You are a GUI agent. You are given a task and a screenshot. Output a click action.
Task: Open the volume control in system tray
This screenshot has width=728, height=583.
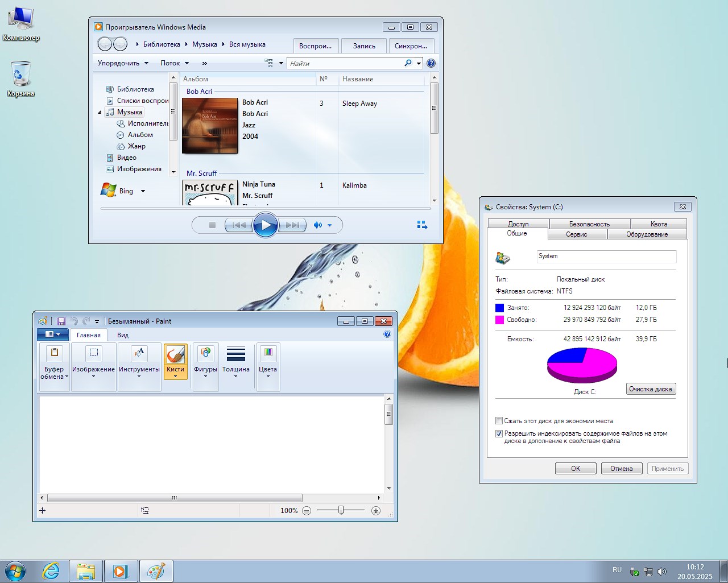click(662, 571)
